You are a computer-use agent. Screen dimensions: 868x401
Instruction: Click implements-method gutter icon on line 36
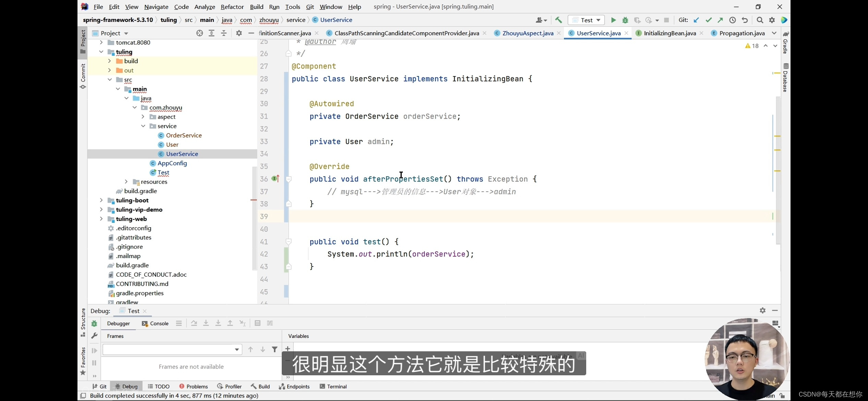tap(275, 179)
